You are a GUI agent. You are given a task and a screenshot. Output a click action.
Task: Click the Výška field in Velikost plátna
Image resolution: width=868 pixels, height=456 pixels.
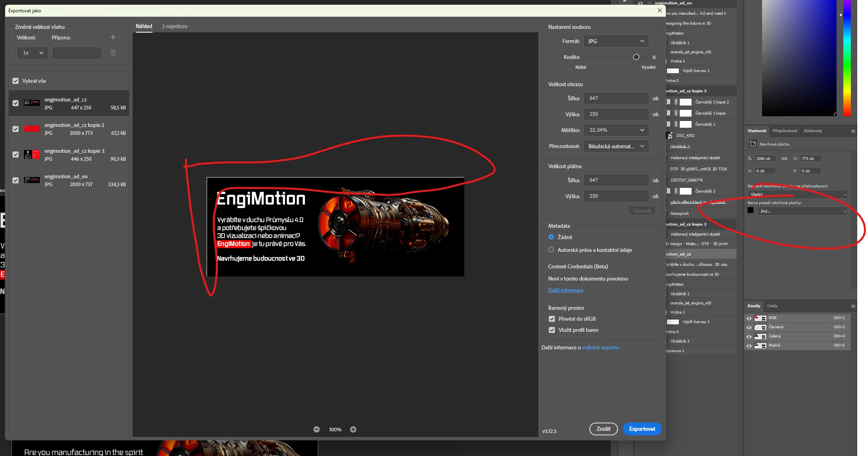click(x=616, y=196)
